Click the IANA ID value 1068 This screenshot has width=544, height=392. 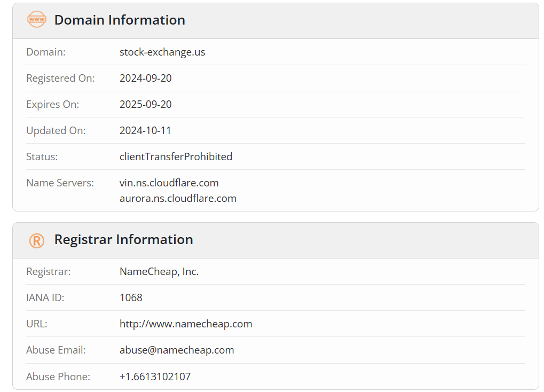(131, 297)
